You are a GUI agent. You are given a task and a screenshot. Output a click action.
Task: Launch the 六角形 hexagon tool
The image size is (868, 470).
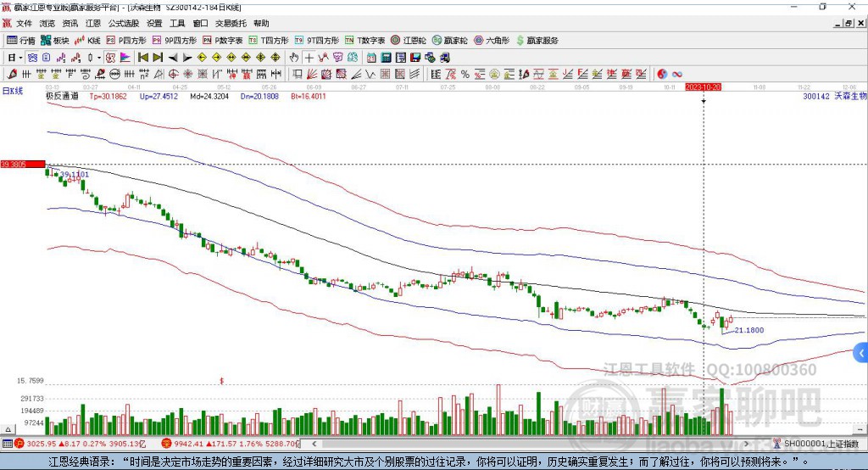(492, 40)
